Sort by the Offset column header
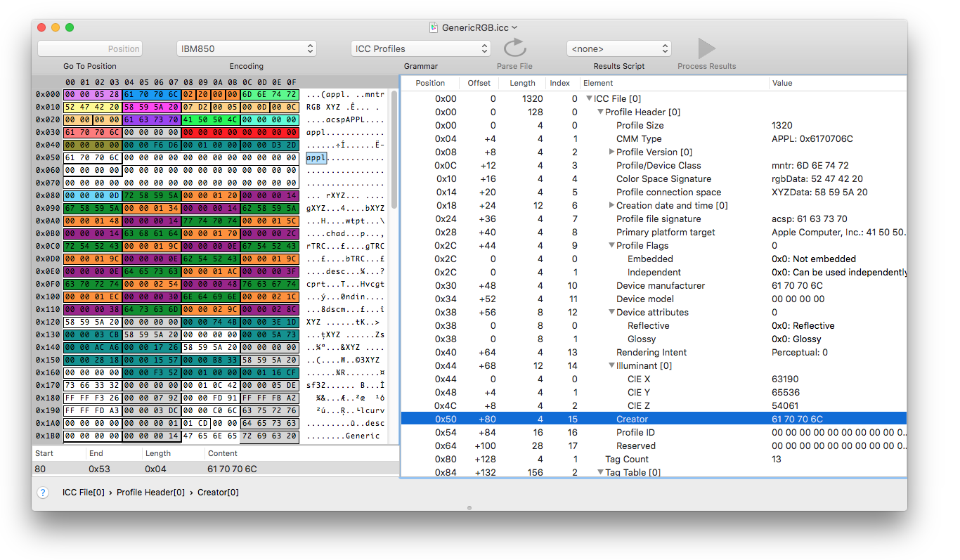The height and width of the screenshot is (560, 960). pos(479,83)
